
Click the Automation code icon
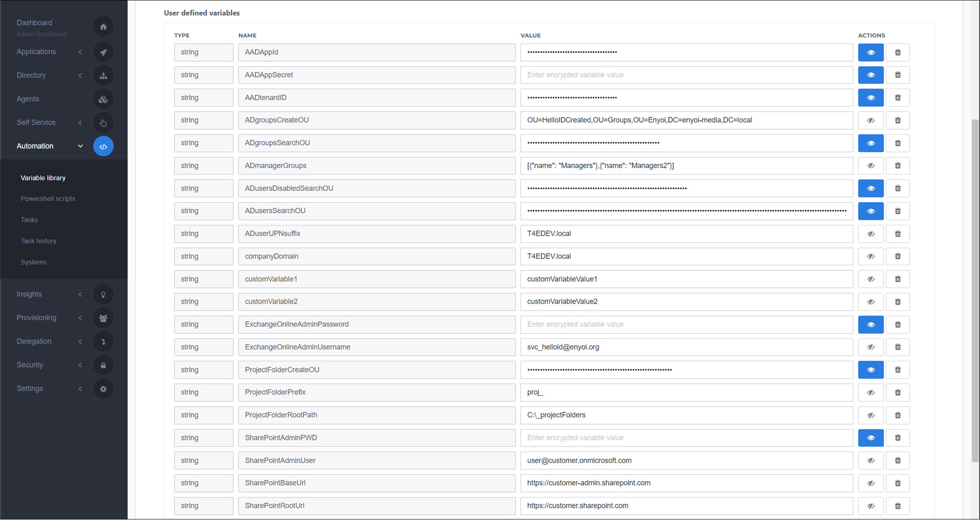pyautogui.click(x=103, y=146)
